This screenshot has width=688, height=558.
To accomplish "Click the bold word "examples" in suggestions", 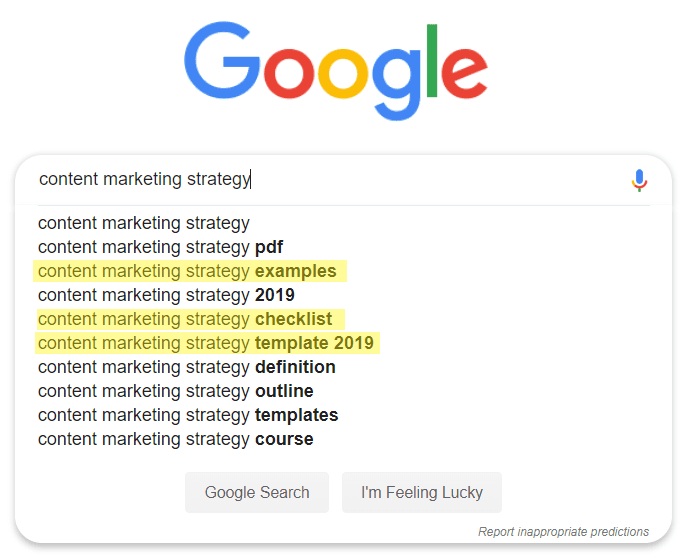I will [296, 271].
